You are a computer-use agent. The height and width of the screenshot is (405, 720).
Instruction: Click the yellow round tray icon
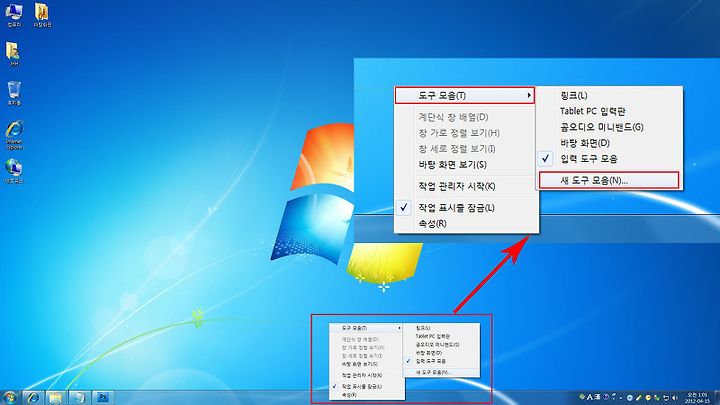[x=648, y=398]
